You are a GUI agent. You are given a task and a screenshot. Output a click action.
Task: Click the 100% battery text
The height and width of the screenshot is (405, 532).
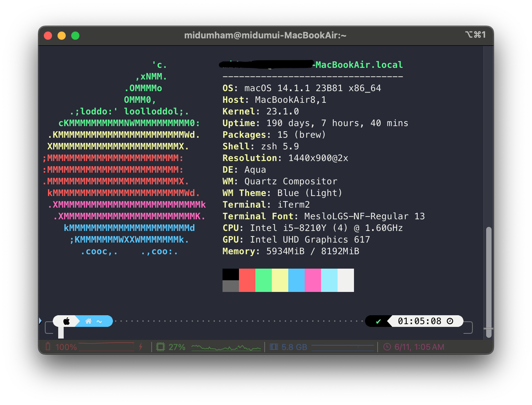[66, 347]
